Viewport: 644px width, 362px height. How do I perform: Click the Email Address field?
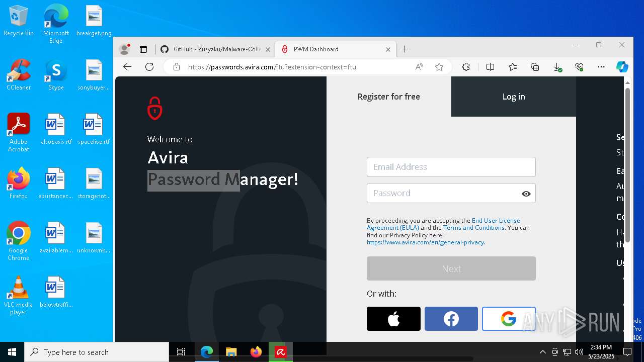[x=451, y=167]
